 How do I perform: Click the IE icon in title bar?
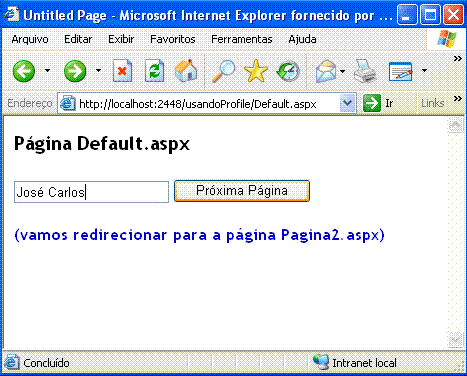[12, 14]
